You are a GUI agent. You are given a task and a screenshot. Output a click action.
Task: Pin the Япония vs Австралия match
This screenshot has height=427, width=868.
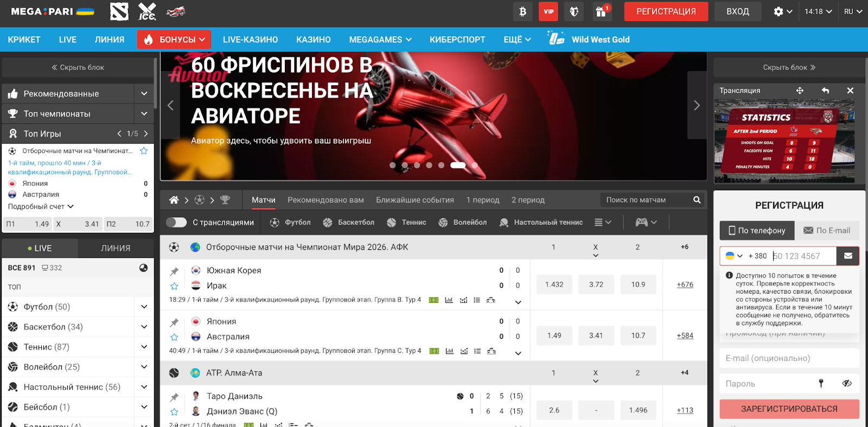(174, 322)
